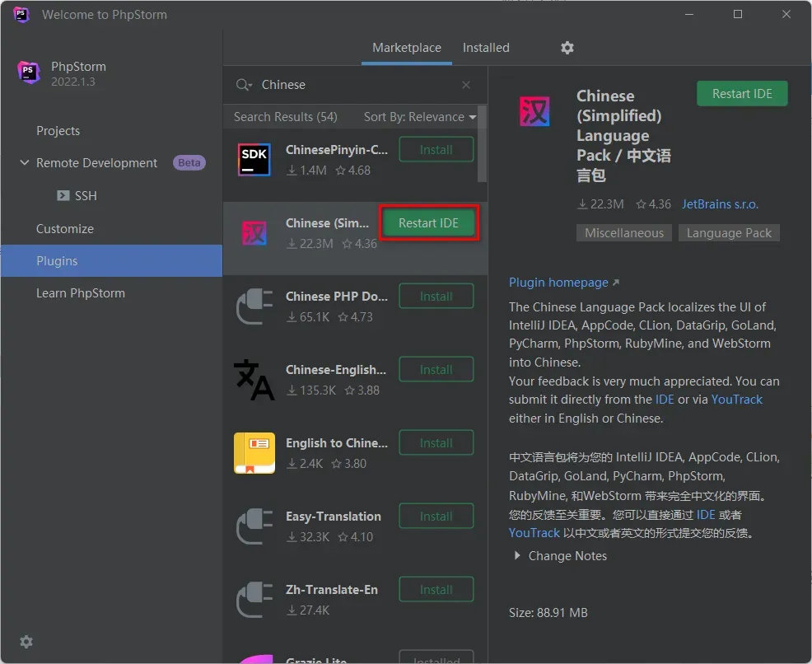Click Chinese Simplified plugin icon in results list
The width and height of the screenshot is (812, 664).
pyautogui.click(x=254, y=233)
